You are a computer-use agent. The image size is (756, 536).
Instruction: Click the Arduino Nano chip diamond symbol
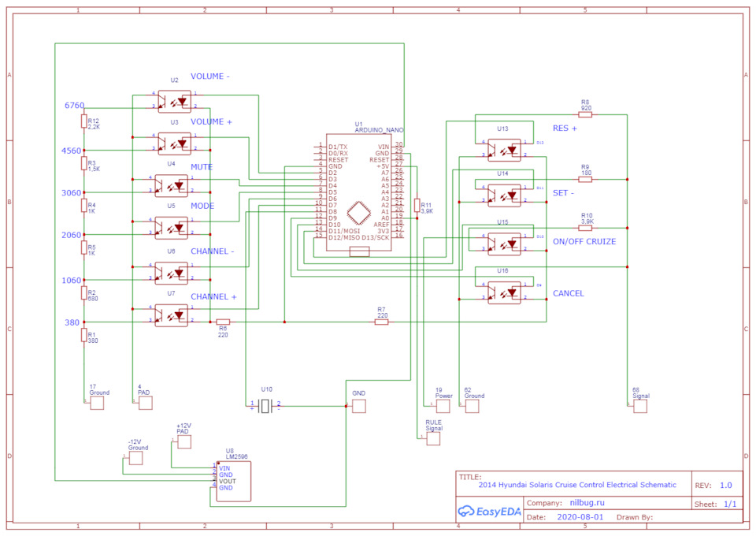(358, 213)
